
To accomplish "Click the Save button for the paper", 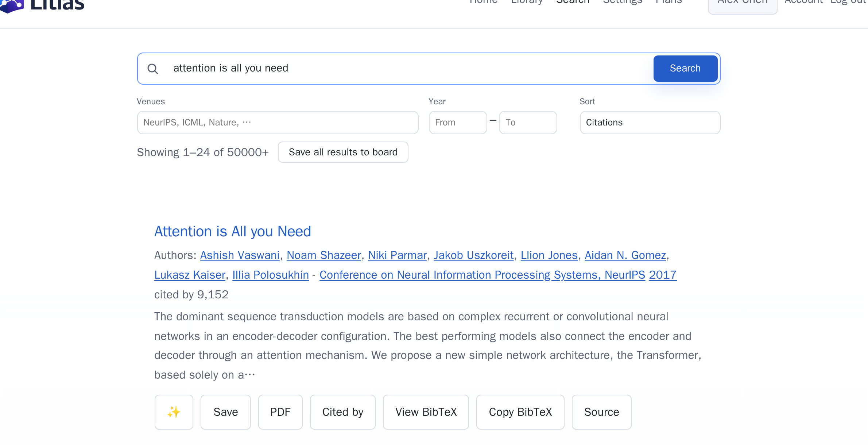I will tap(225, 412).
